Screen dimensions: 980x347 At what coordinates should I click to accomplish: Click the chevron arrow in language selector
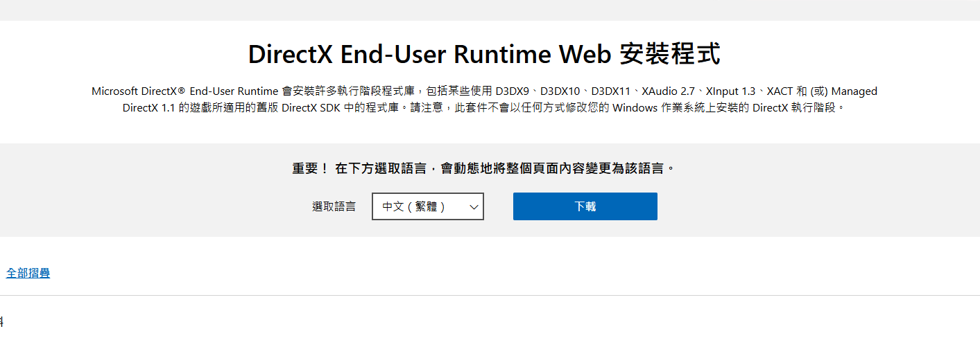474,206
